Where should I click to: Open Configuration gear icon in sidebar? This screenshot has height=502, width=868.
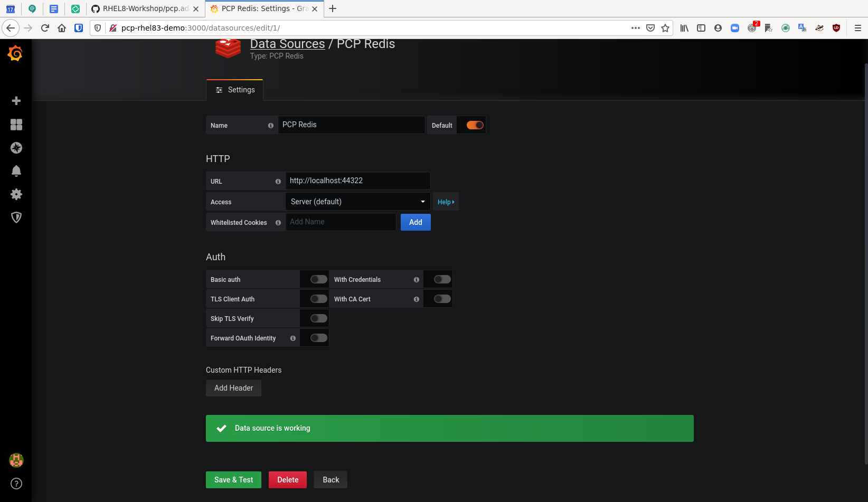click(16, 194)
